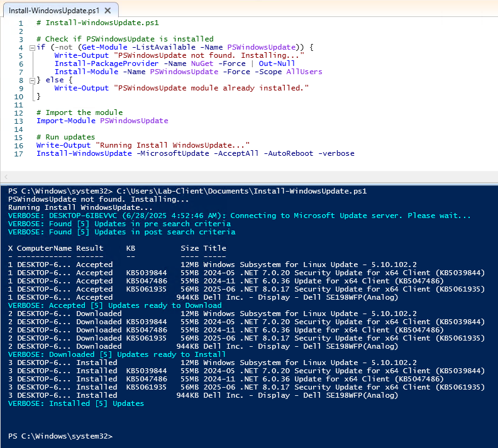498x448 pixels.
Task: Click the script path in console command line
Action: (241, 191)
